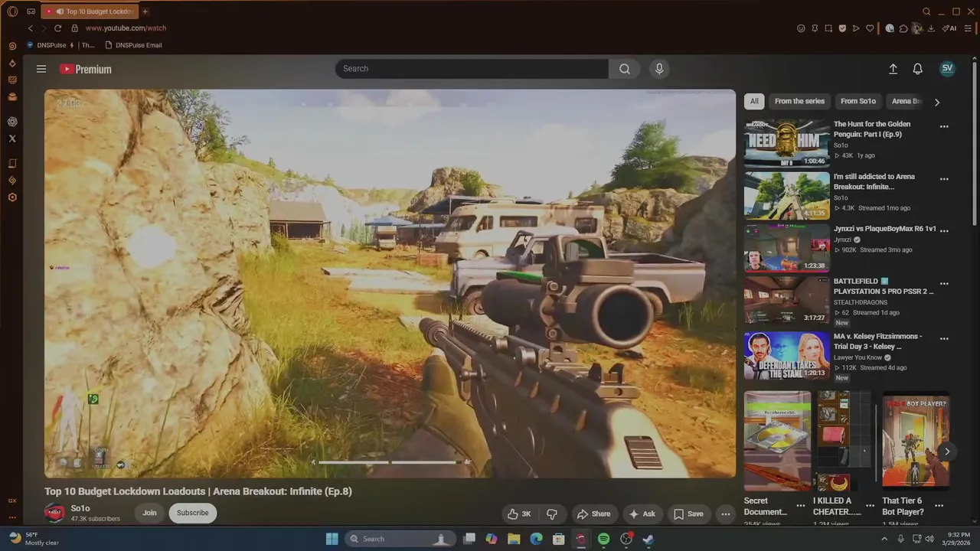Select the Arena Breakout chip
The image size is (980, 551).
(x=906, y=101)
